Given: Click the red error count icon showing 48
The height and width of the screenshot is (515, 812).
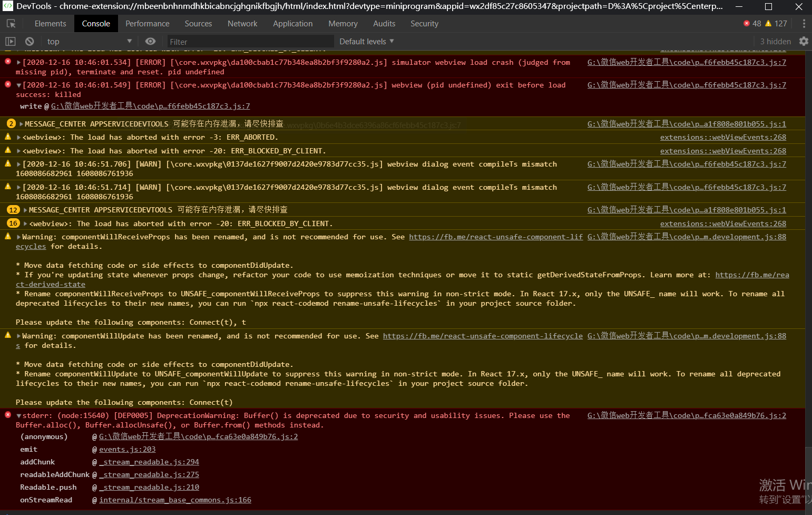Looking at the screenshot, I should pyautogui.click(x=747, y=23).
